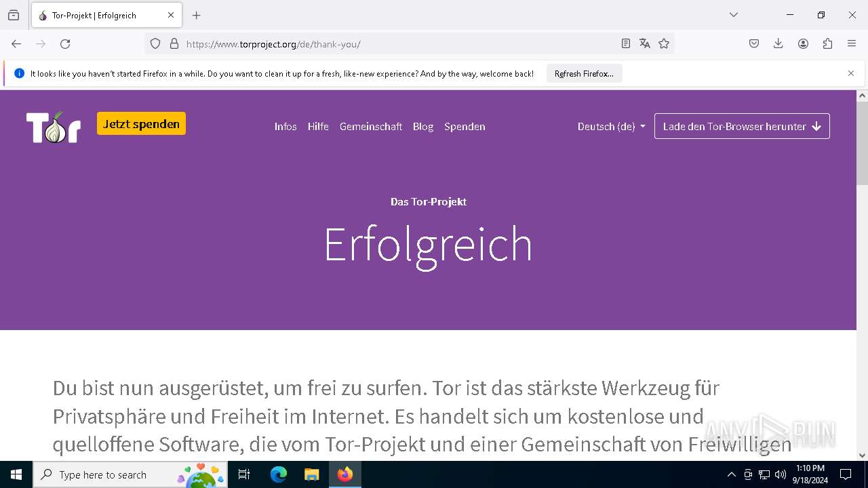Open tracking protection shield icon
Screen dimensions: 868x488
[x=155, y=44]
